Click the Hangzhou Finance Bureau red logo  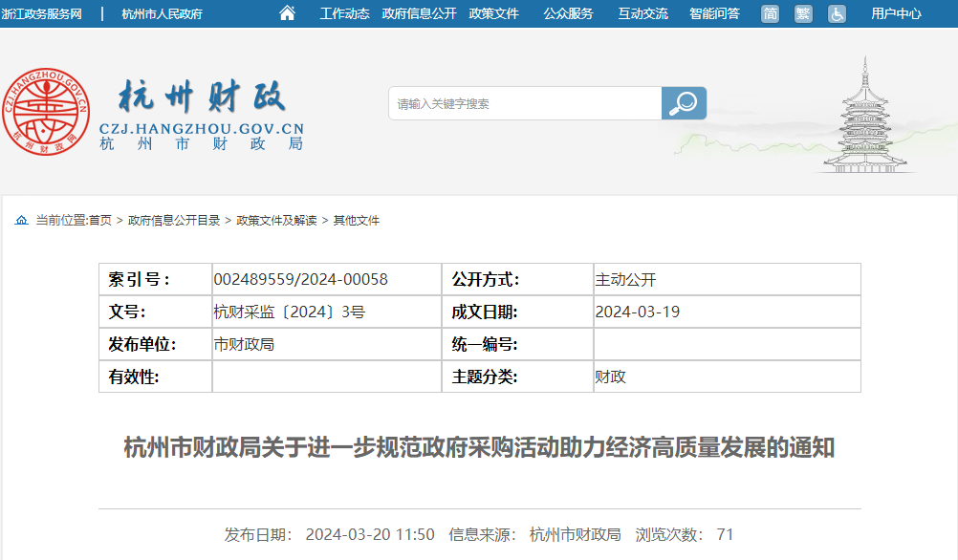pos(46,111)
